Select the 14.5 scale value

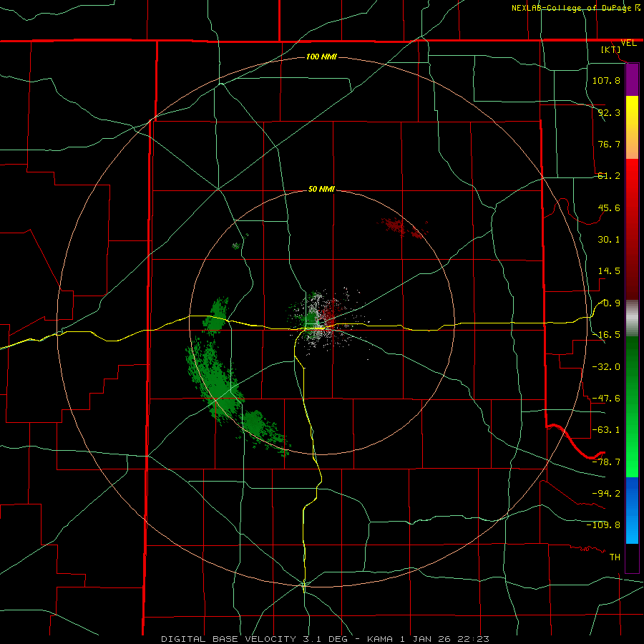[609, 271]
